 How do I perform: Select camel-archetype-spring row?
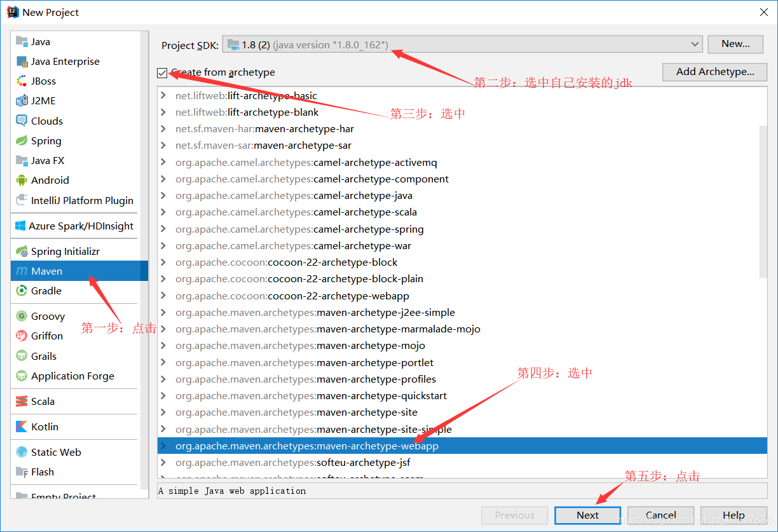(458, 229)
